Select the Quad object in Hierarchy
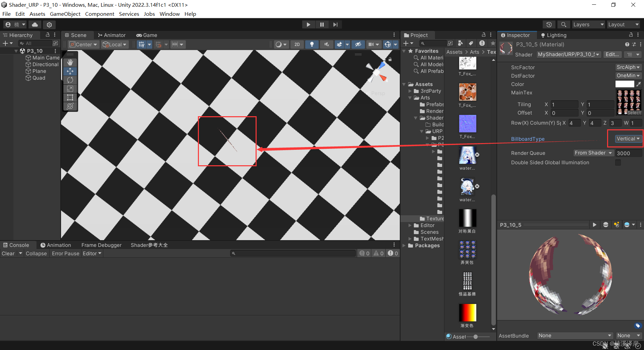 (x=39, y=78)
